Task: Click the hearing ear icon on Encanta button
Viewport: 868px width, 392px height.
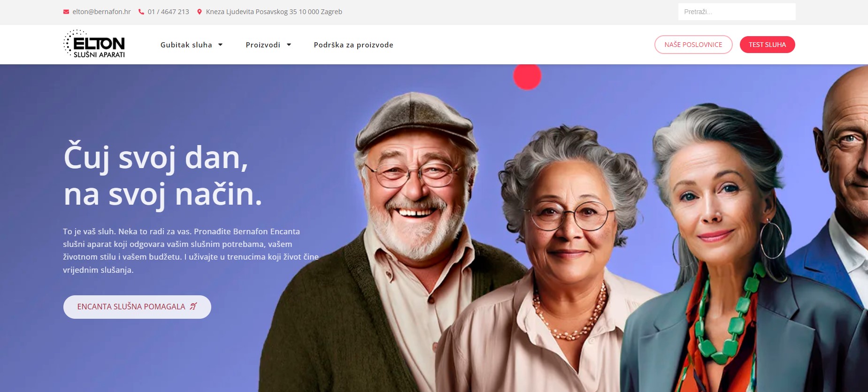Action: click(x=193, y=307)
